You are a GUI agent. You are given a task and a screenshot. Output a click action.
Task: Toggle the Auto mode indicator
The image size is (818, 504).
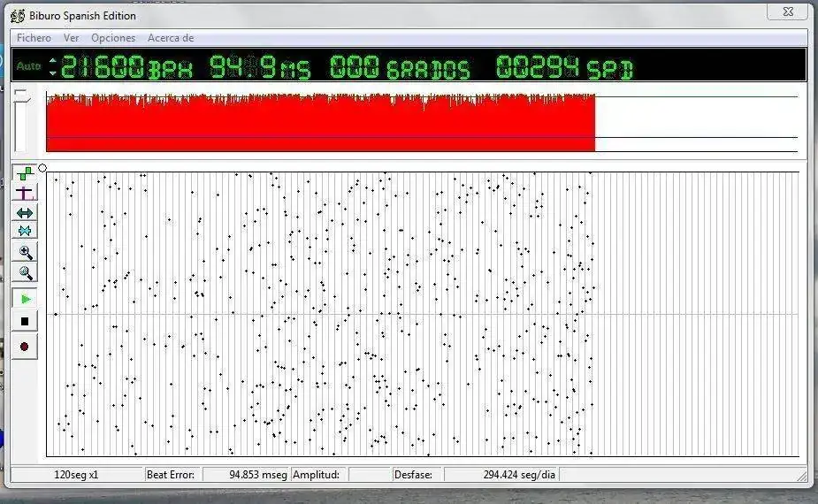28,66
